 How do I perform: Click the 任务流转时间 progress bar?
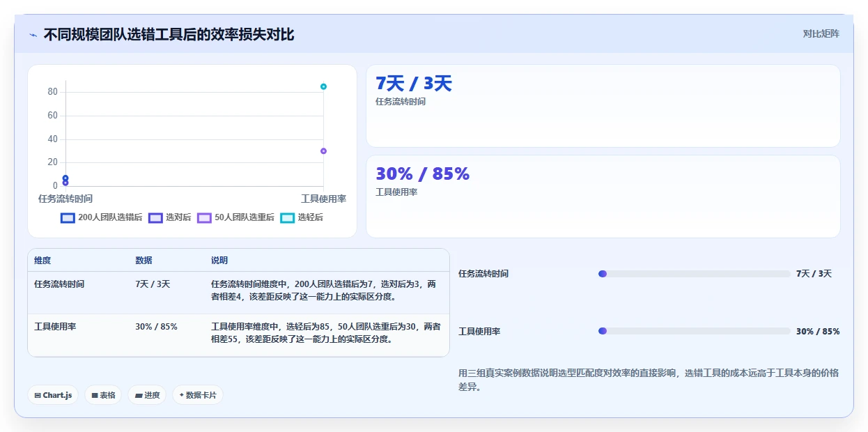tap(695, 274)
